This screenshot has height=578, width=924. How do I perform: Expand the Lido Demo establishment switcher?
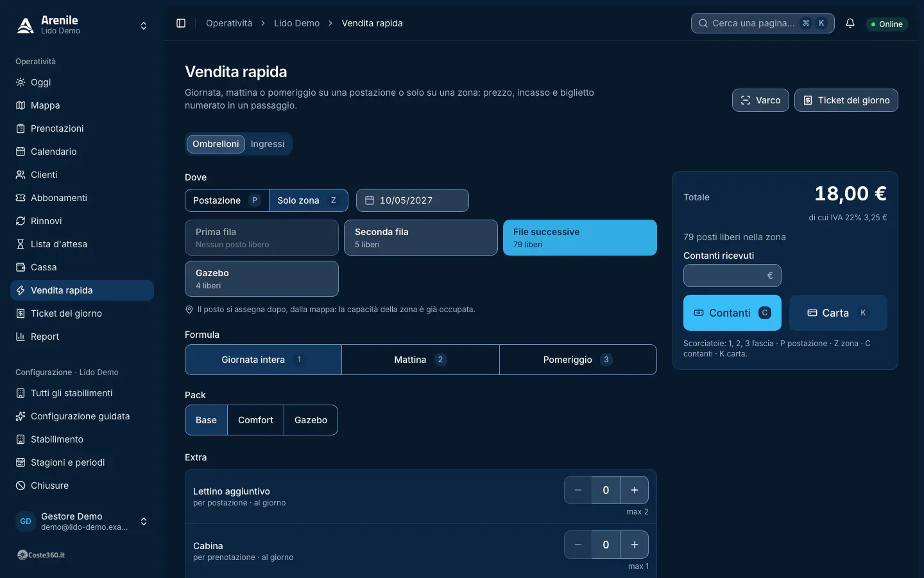[82, 26]
